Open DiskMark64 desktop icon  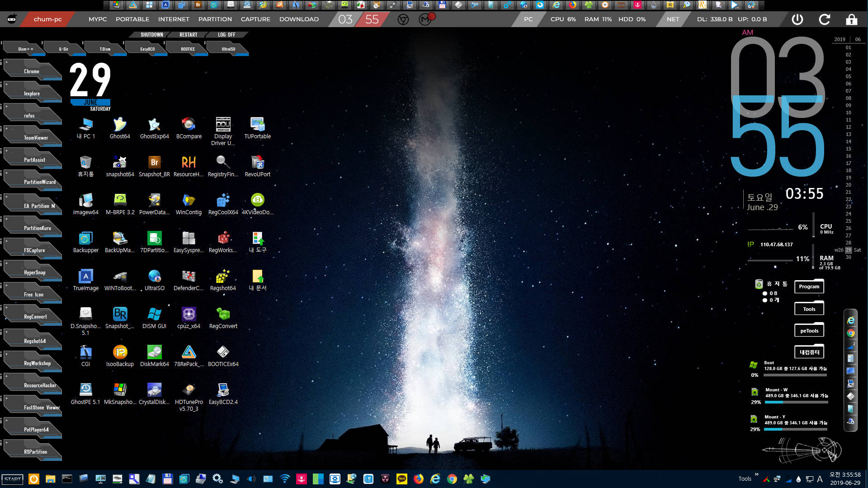154,356
